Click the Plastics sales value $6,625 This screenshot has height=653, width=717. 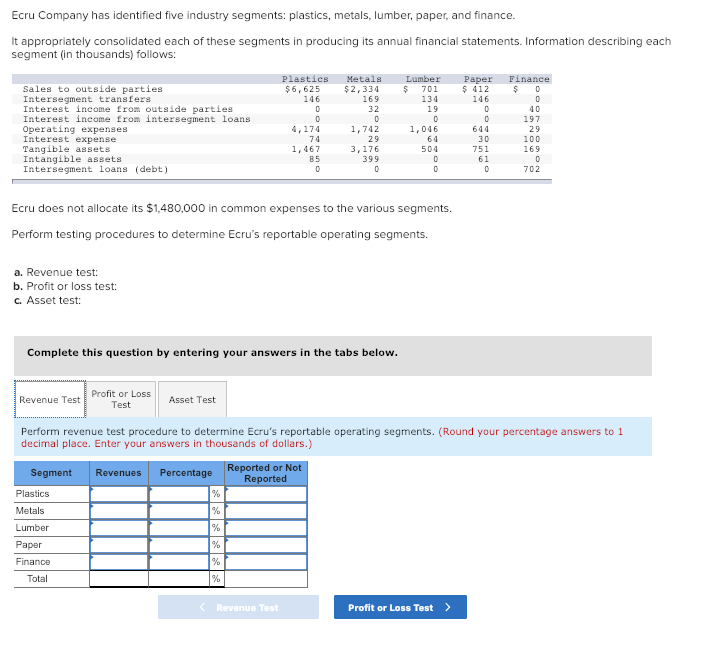tap(302, 89)
